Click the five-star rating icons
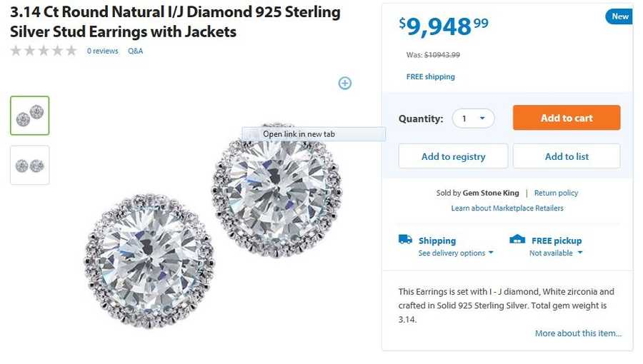Screen dimensions: 643x364 (43, 51)
